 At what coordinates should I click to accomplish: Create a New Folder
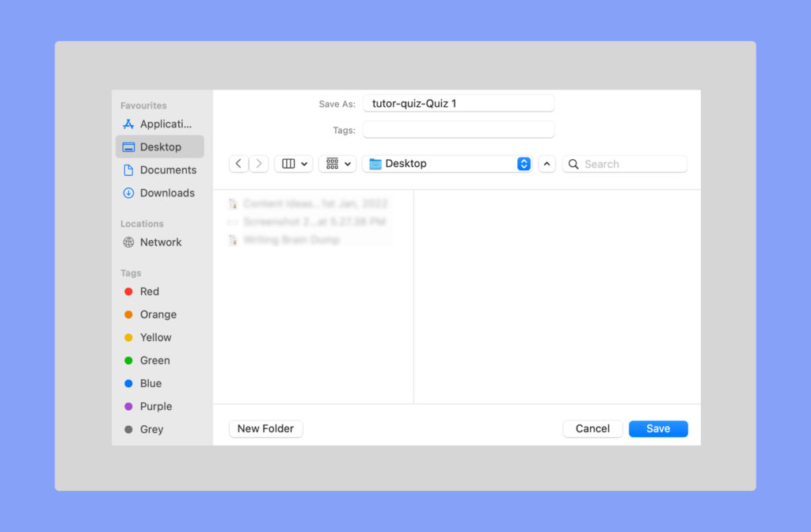(265, 428)
